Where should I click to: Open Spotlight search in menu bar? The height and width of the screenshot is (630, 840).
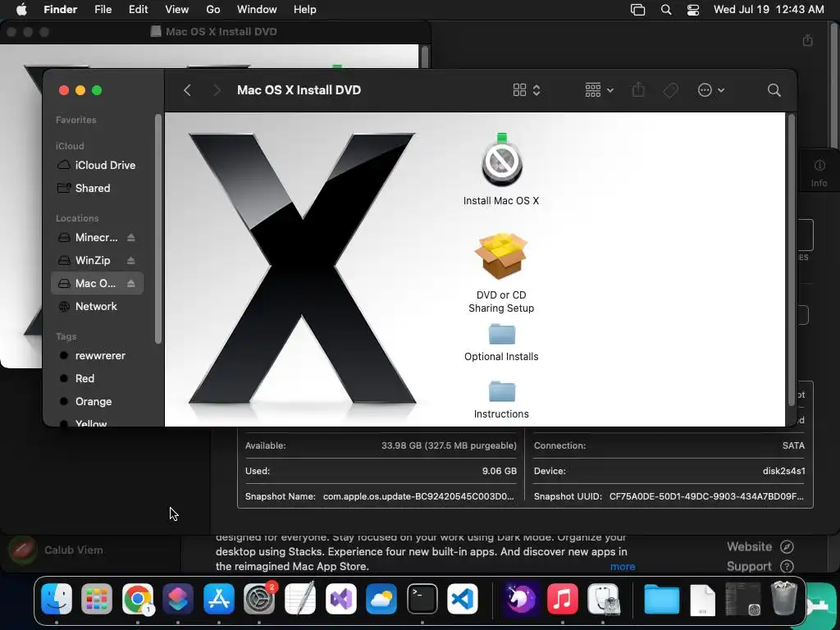[x=666, y=10]
